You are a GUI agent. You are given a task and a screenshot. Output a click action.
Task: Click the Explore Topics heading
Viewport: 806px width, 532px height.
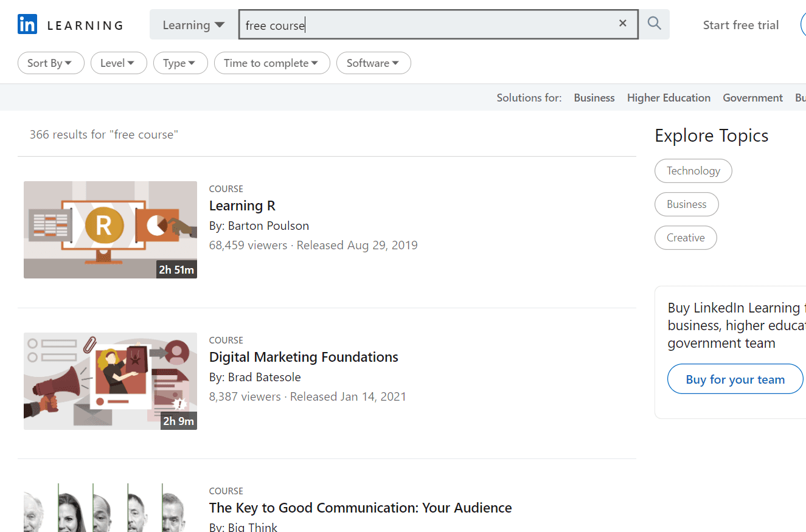(712, 136)
